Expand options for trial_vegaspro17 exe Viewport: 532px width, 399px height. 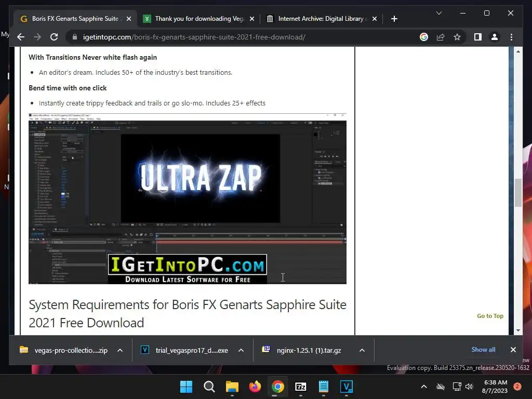(241, 350)
